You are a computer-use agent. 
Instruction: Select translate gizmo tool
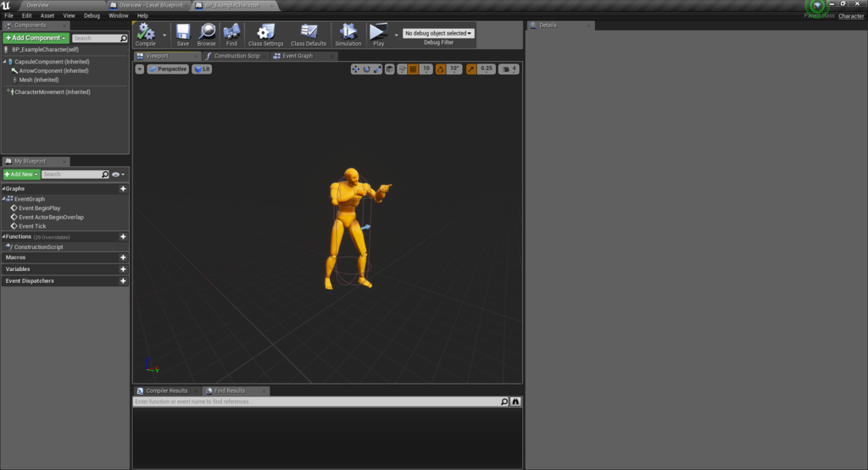pos(355,69)
